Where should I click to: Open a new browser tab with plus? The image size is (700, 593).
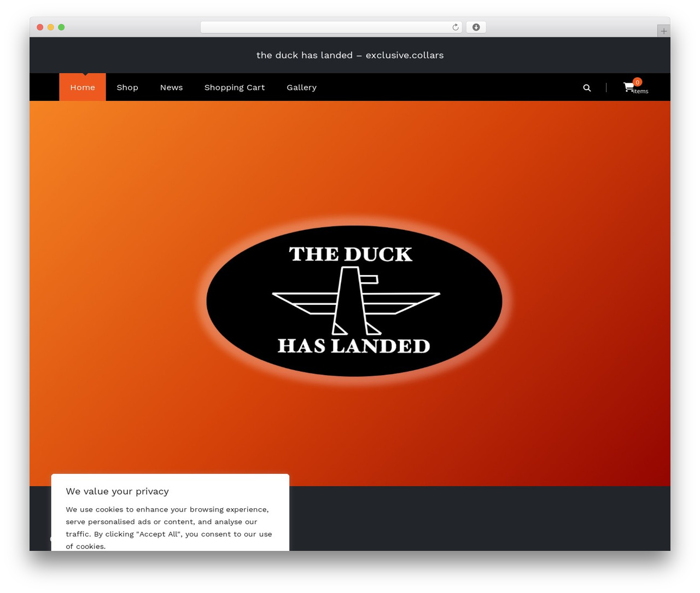pyautogui.click(x=664, y=31)
